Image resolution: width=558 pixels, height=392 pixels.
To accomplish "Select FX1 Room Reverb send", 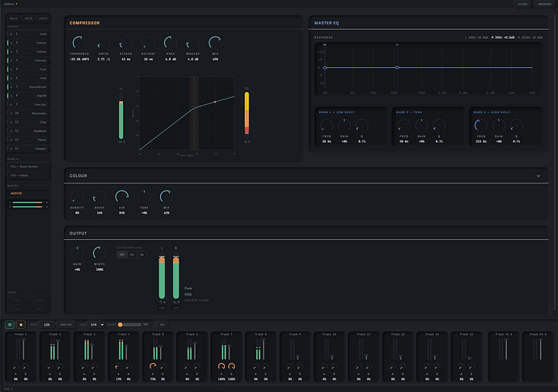I will pos(28,166).
